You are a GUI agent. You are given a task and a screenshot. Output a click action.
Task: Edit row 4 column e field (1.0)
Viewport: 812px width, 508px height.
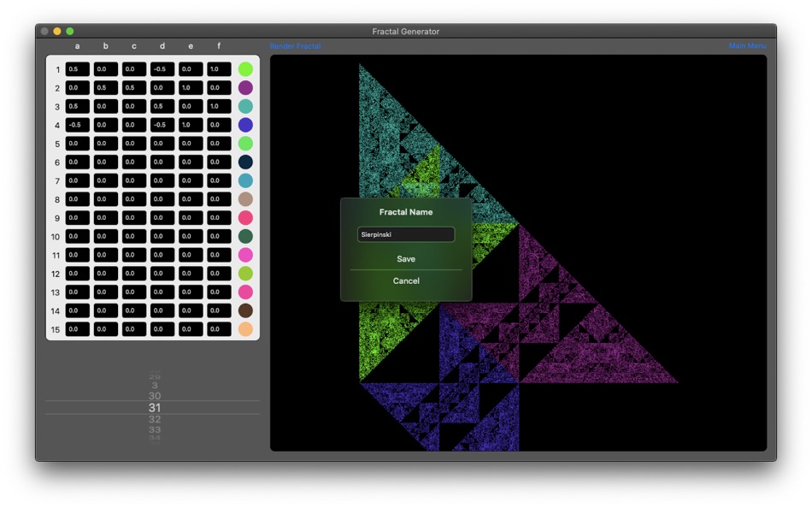[191, 125]
